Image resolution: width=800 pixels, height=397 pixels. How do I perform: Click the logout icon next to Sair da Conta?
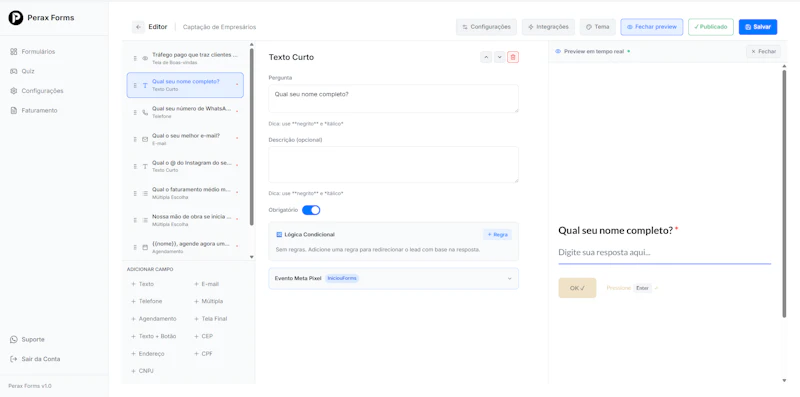point(14,359)
